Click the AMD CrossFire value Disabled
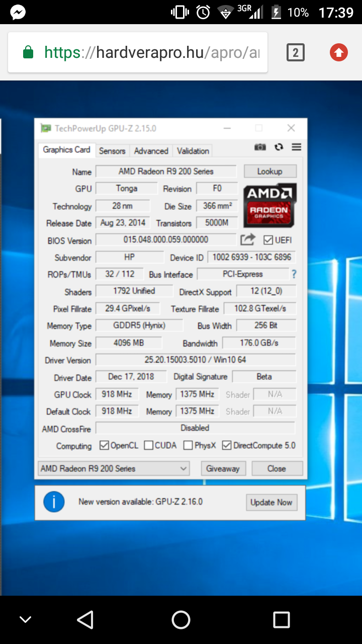The width and height of the screenshot is (362, 644). tap(195, 428)
